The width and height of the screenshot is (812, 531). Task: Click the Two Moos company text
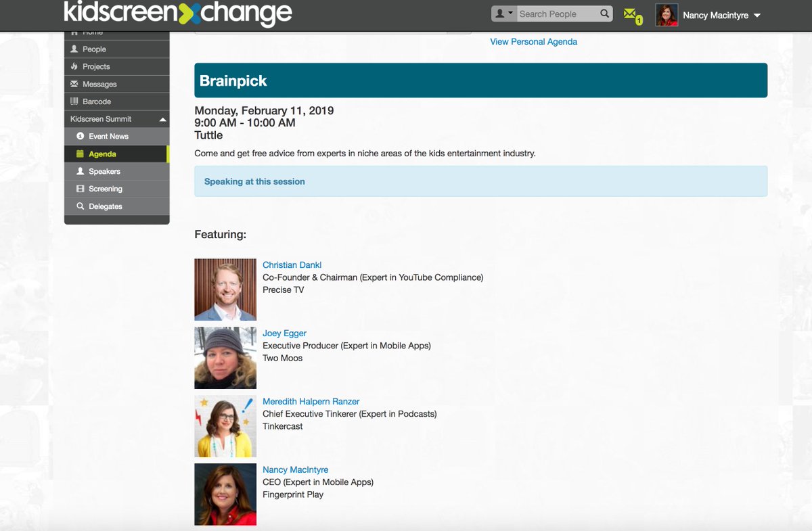point(283,359)
